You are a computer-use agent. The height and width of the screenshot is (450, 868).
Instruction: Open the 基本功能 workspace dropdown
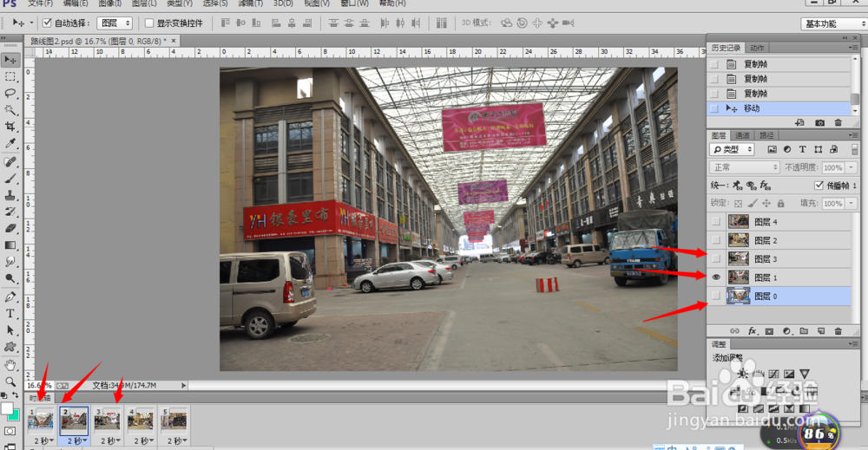tap(833, 23)
